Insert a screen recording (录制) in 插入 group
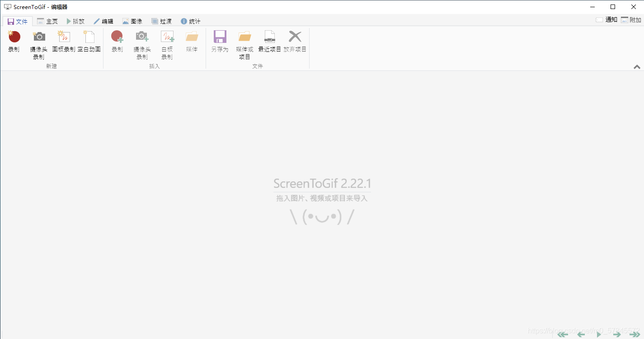Image resolution: width=644 pixels, height=339 pixels. (x=117, y=42)
